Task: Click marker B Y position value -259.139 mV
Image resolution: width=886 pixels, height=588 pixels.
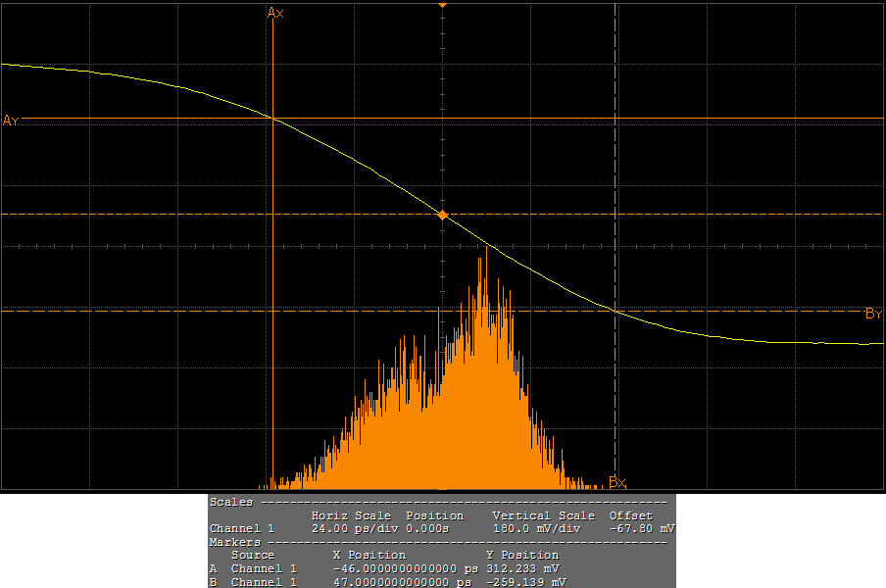Action: (525, 582)
